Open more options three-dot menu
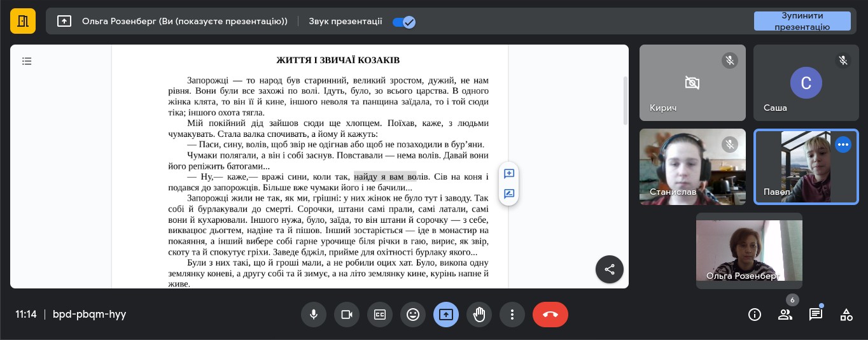The width and height of the screenshot is (868, 340). tap(512, 315)
